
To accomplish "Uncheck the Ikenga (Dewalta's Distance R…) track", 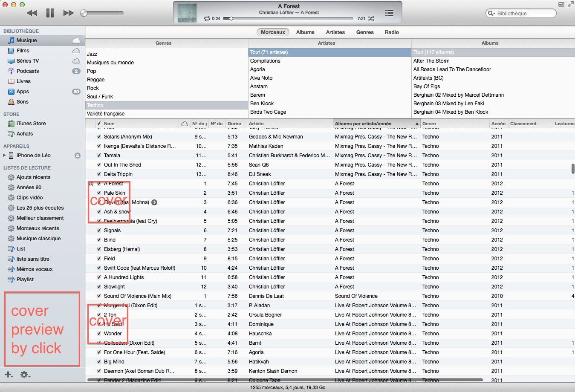I will coord(99,146).
